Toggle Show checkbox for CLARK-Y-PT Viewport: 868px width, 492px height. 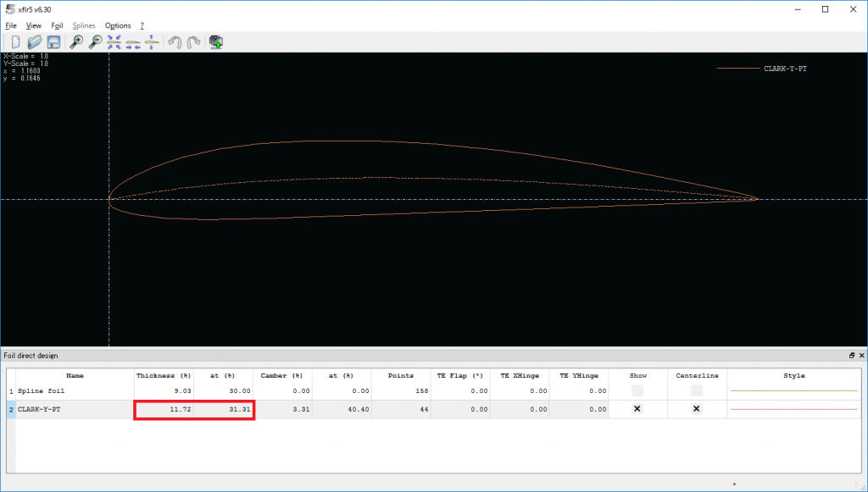pos(637,409)
